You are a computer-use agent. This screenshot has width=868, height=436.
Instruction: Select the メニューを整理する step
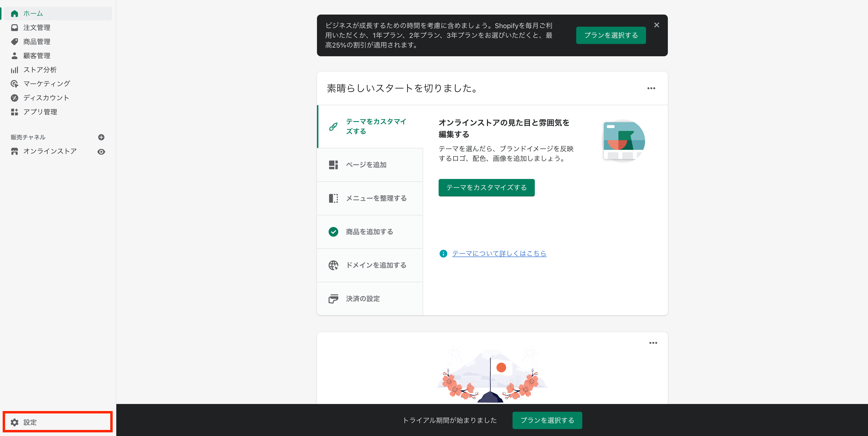(370, 198)
